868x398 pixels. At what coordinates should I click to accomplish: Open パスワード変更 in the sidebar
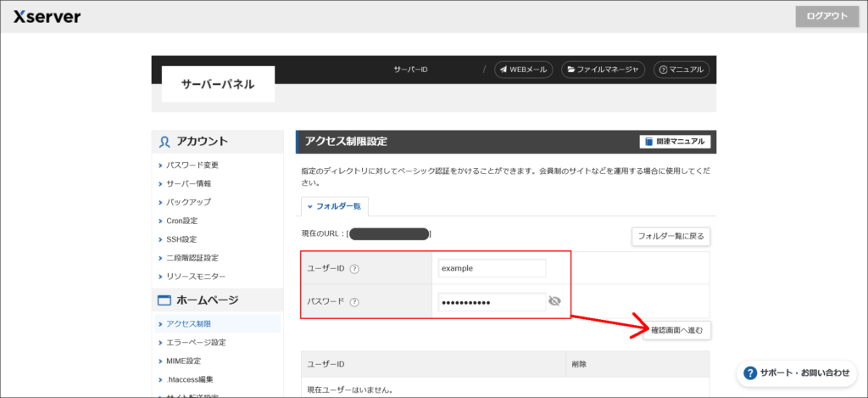192,165
